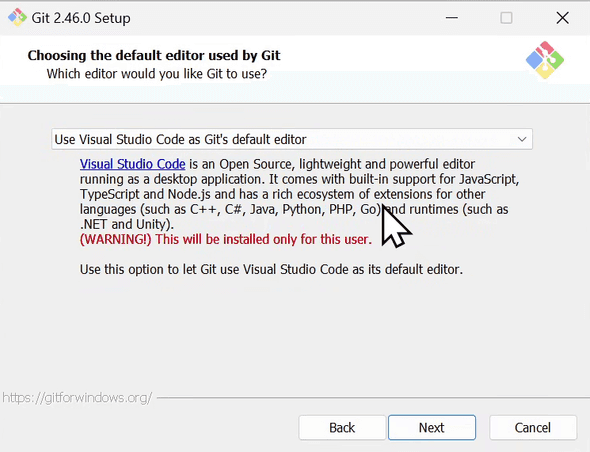The height and width of the screenshot is (452, 590).
Task: Cancel the Git installation
Action: pyautogui.click(x=533, y=428)
